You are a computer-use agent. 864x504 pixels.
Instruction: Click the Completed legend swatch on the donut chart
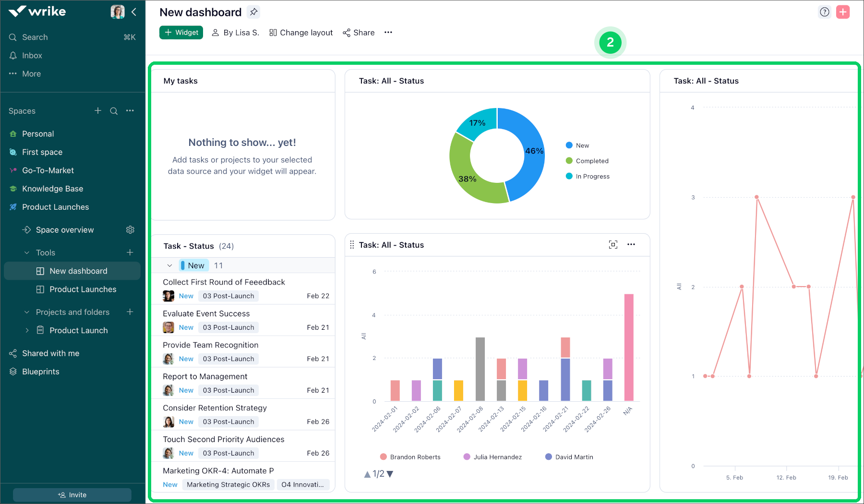[x=569, y=161]
